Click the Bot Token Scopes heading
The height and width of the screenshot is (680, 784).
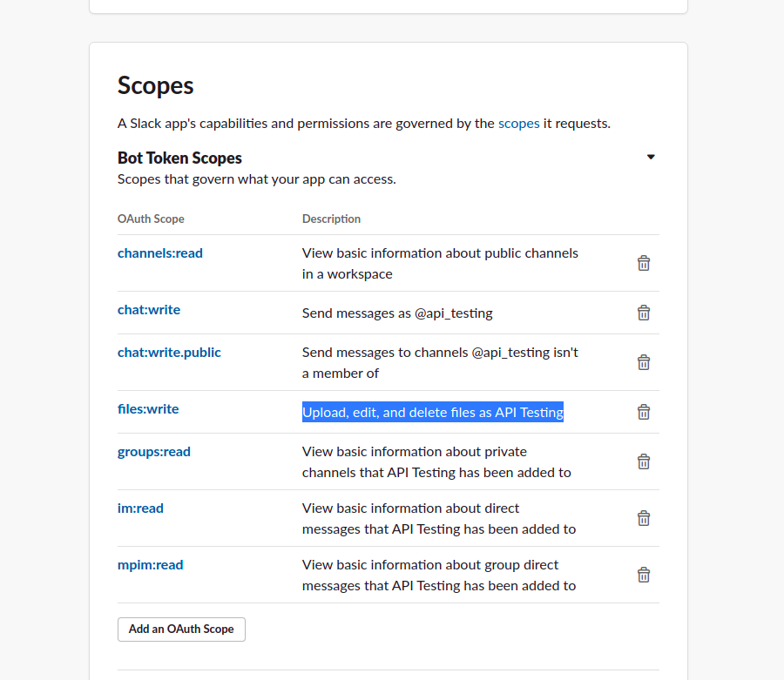coord(179,158)
